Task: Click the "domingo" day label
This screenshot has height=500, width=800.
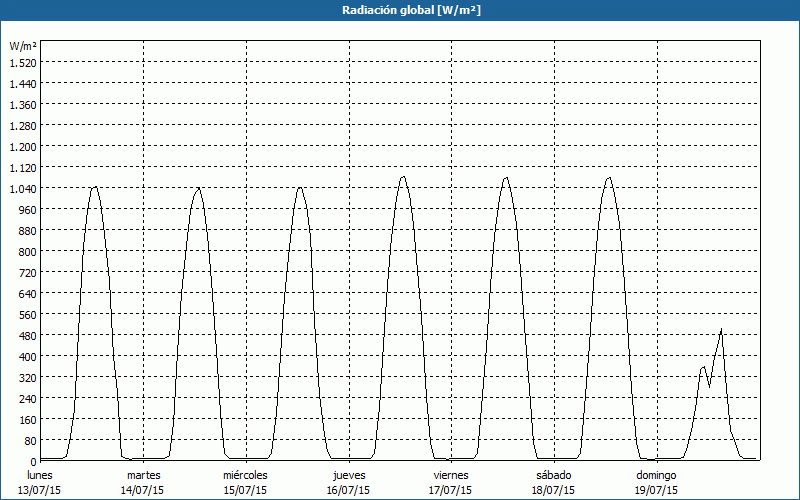Action: (x=657, y=475)
